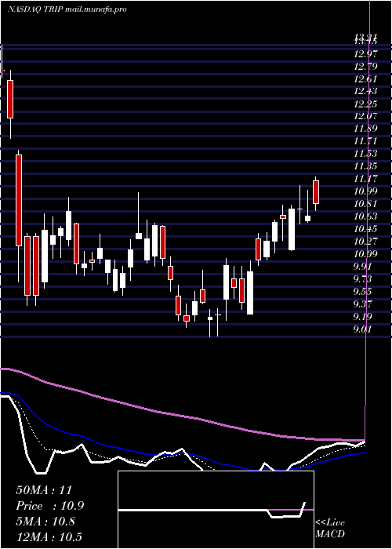Click the 11.17 price axis label
This screenshot has width=392, height=549.
point(366,179)
